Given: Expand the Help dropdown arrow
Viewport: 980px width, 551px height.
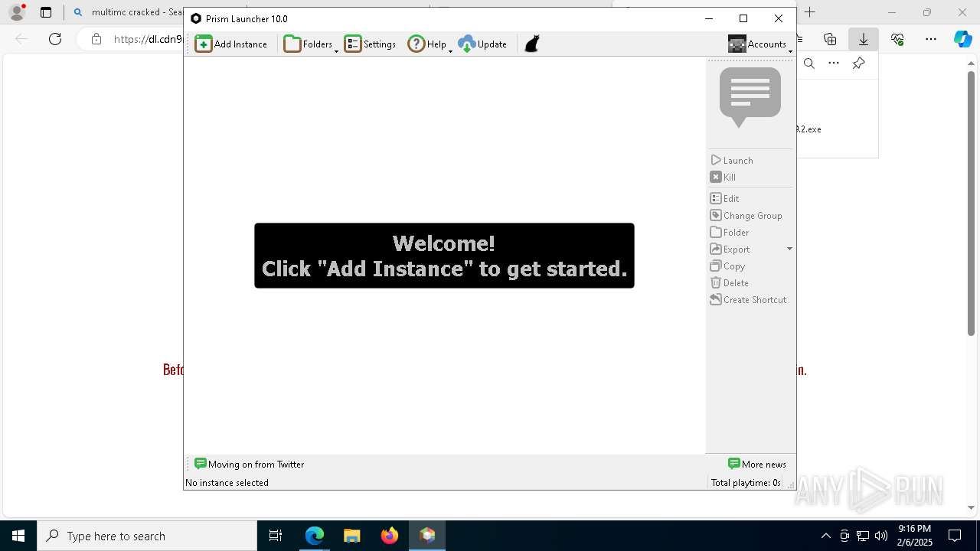Looking at the screenshot, I should pyautogui.click(x=450, y=50).
